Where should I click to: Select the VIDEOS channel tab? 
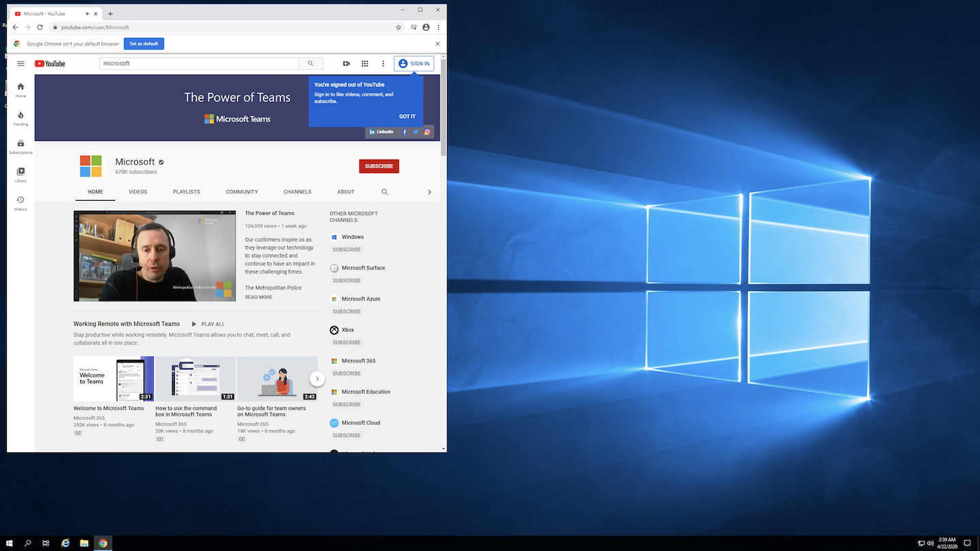[138, 192]
